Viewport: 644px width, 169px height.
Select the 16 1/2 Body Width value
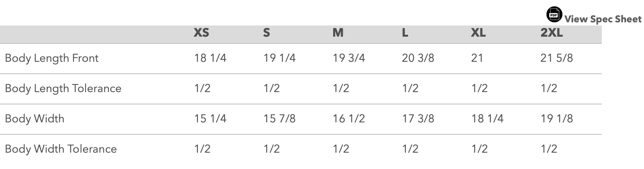349,118
